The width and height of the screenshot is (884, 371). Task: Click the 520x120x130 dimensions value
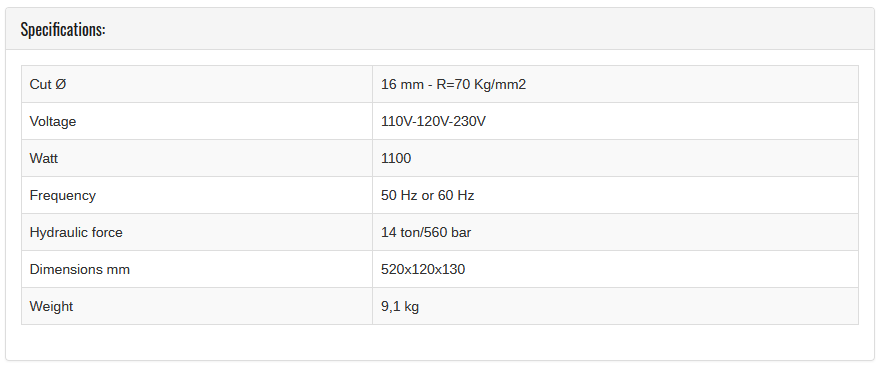point(423,270)
